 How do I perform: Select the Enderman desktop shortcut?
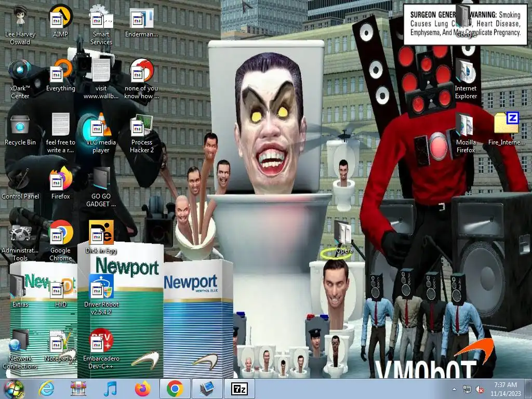(x=141, y=21)
